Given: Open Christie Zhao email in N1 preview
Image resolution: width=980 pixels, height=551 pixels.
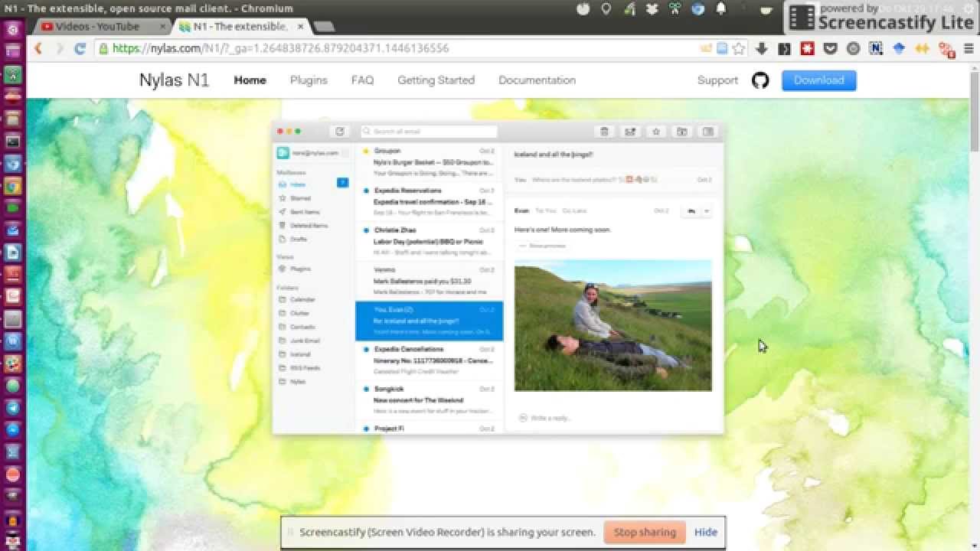Looking at the screenshot, I should 430,242.
